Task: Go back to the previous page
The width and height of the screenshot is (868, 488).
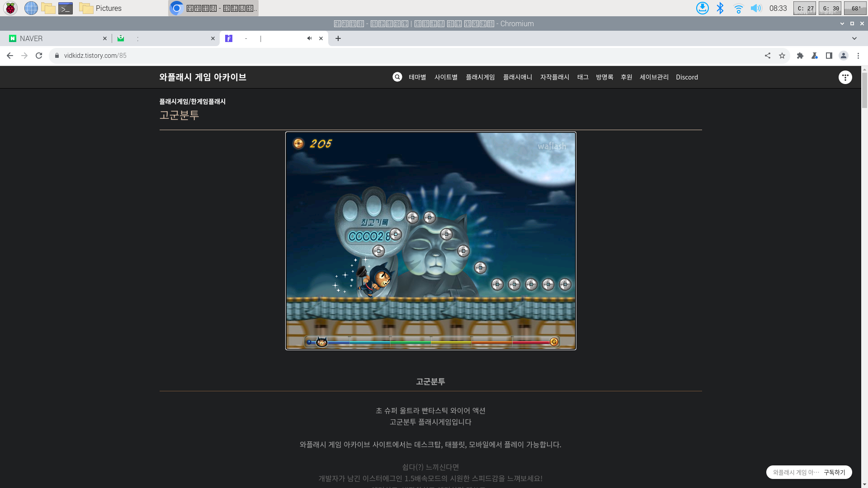Action: [x=10, y=56]
